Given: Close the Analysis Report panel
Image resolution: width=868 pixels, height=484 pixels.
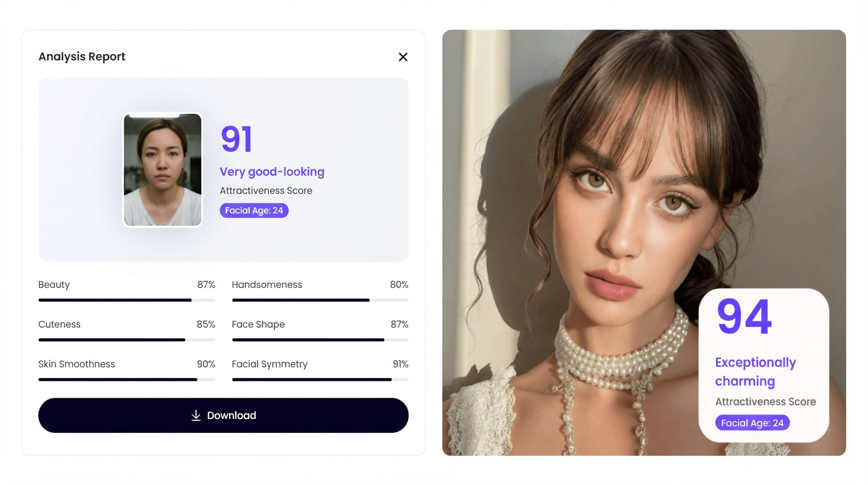Looking at the screenshot, I should coord(403,57).
